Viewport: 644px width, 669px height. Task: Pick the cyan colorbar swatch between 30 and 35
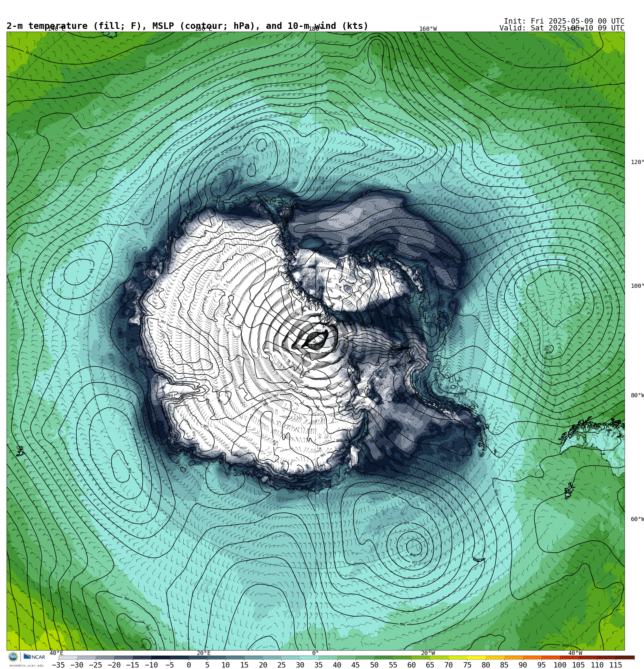309,657
